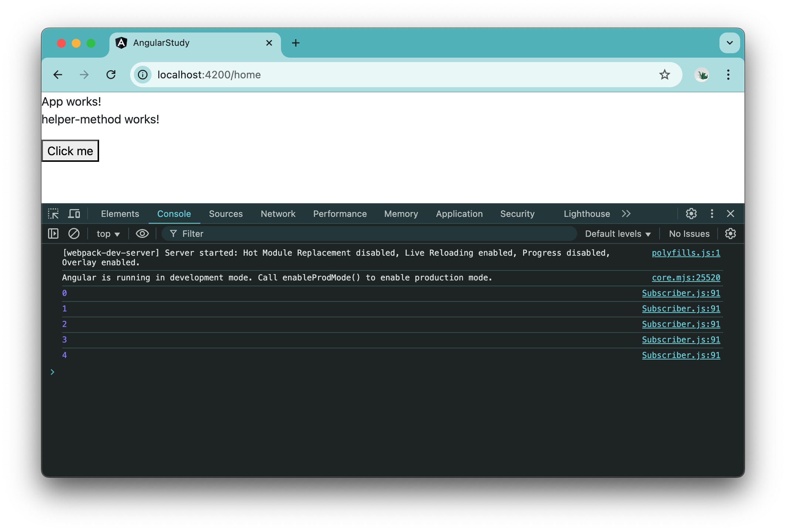Screen dimensions: 786x532
Task: Open Chrome's three-dot browser menu
Action: (x=728, y=75)
